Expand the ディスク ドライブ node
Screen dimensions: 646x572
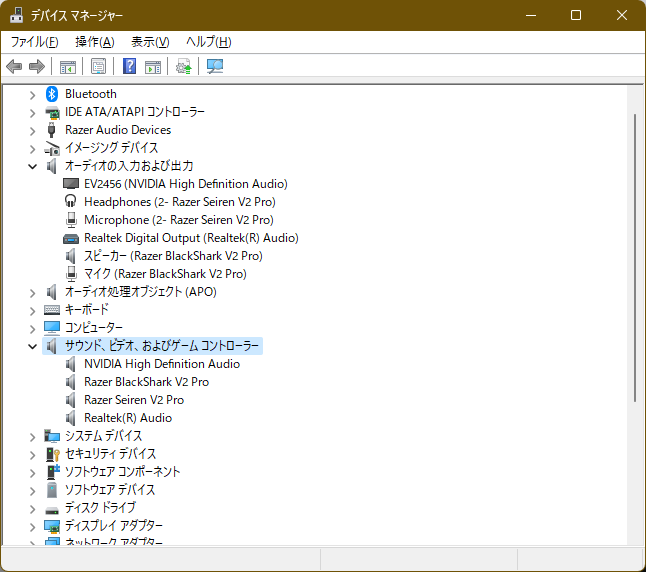pyautogui.click(x=33, y=509)
